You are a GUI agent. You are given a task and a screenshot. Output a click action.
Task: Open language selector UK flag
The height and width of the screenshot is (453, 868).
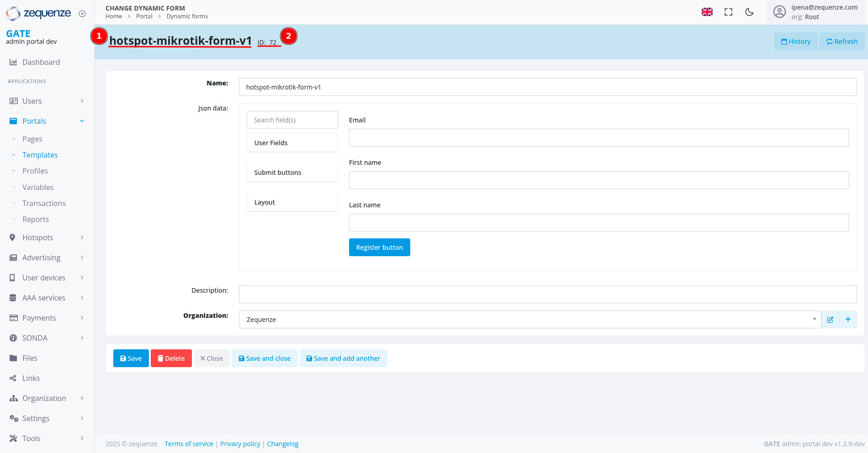tap(707, 12)
